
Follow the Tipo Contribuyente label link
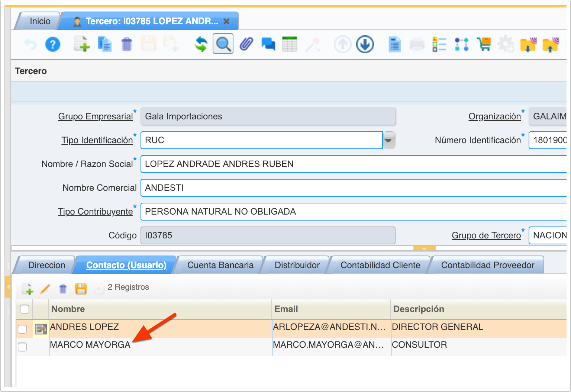click(x=95, y=212)
